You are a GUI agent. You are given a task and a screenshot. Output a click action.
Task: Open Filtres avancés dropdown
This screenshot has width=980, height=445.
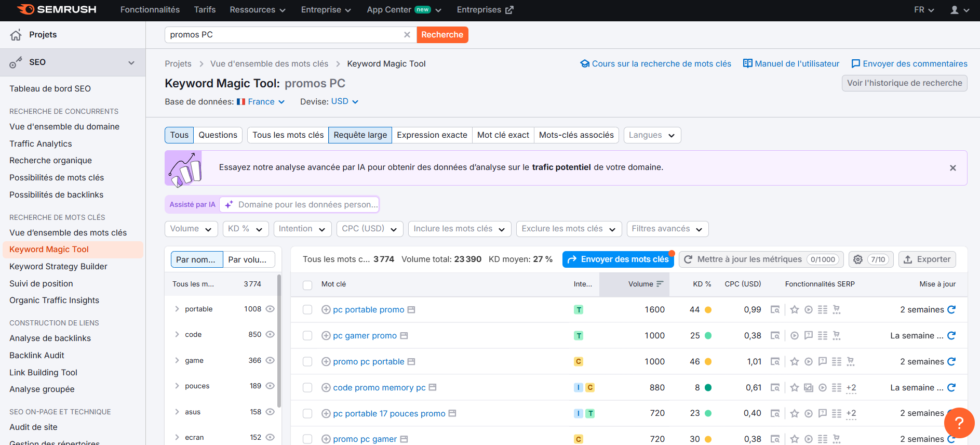click(667, 229)
